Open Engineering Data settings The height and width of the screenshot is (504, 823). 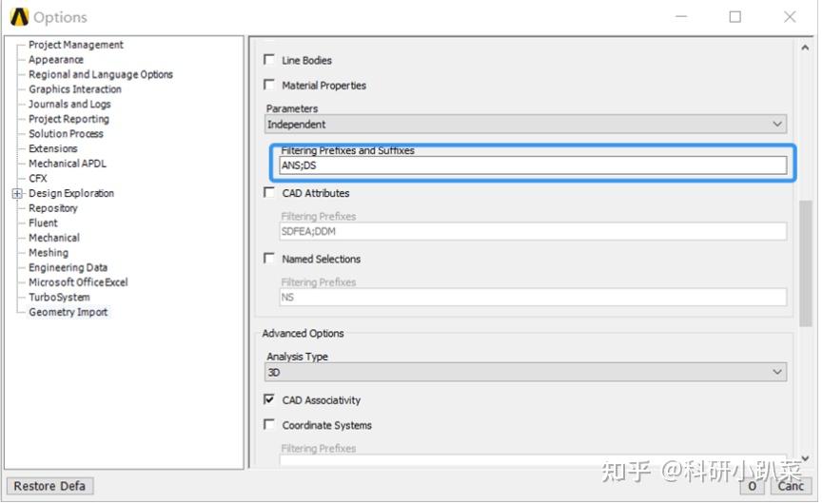click(x=69, y=267)
